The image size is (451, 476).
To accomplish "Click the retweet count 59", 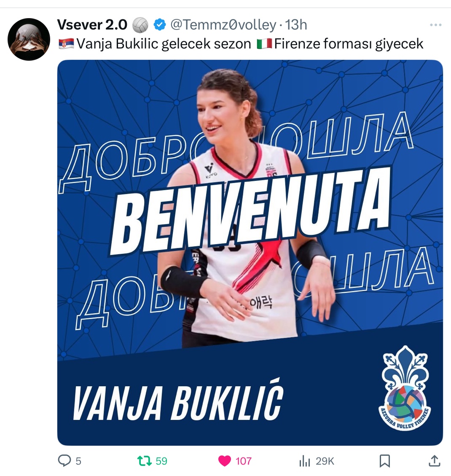I will (x=161, y=461).
